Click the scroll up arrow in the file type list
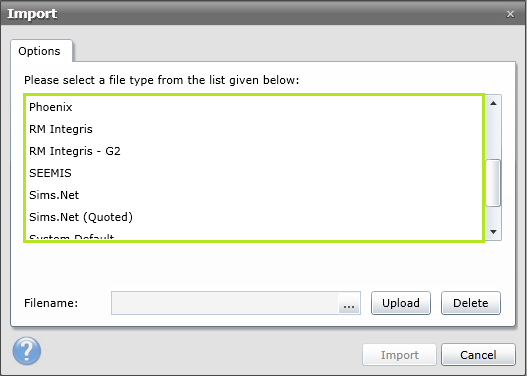The image size is (527, 376). click(x=493, y=103)
